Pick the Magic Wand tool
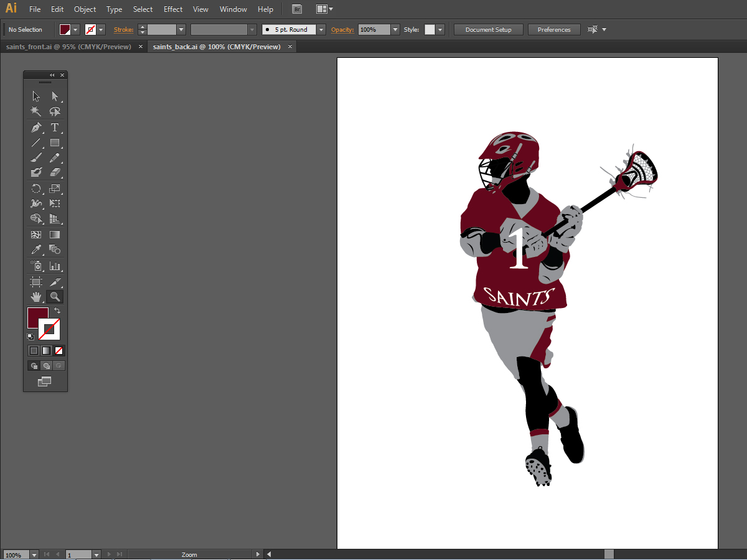 pos(36,111)
